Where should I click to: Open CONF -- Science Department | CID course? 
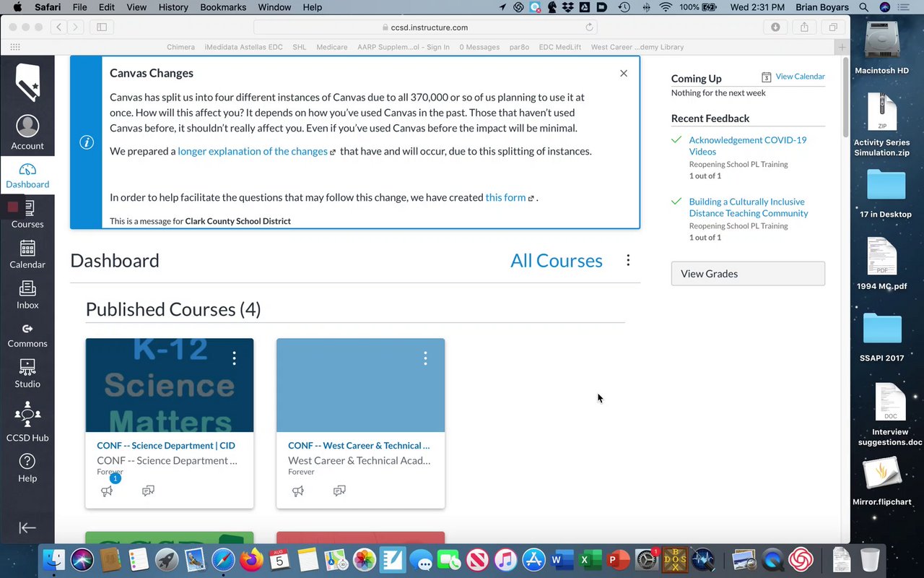click(x=166, y=446)
